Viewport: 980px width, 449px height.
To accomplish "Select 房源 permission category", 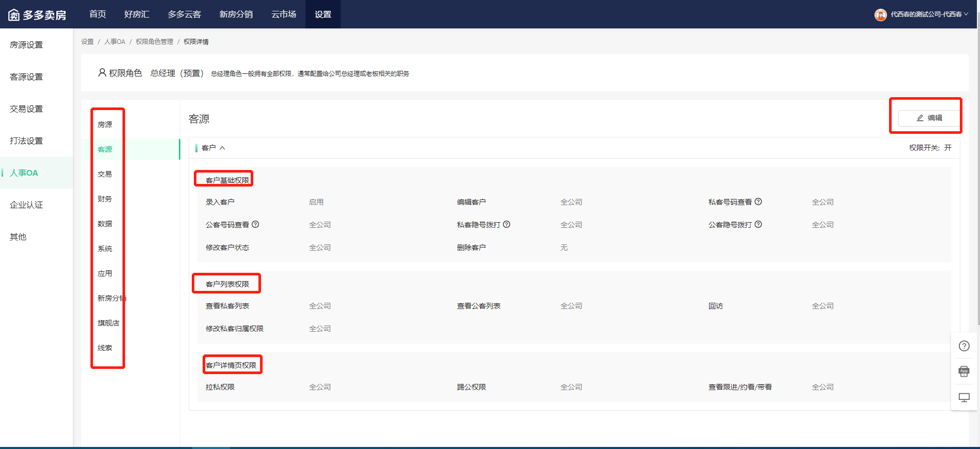I will [105, 125].
